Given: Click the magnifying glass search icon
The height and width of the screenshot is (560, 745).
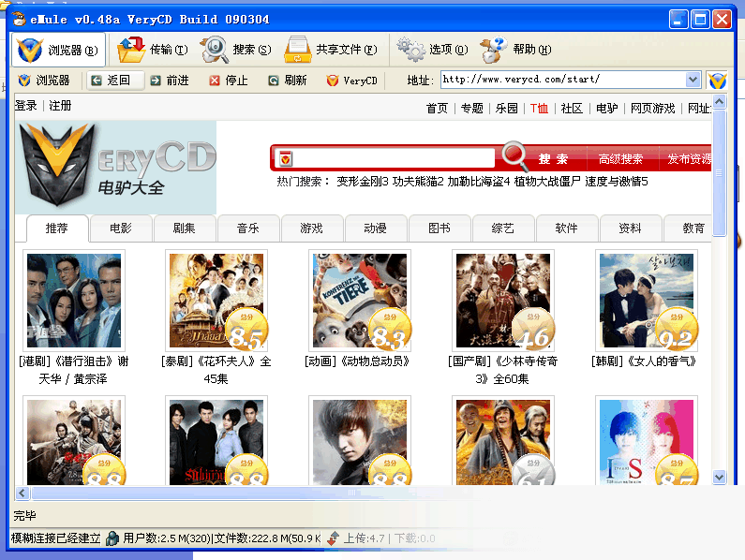Looking at the screenshot, I should [x=515, y=155].
